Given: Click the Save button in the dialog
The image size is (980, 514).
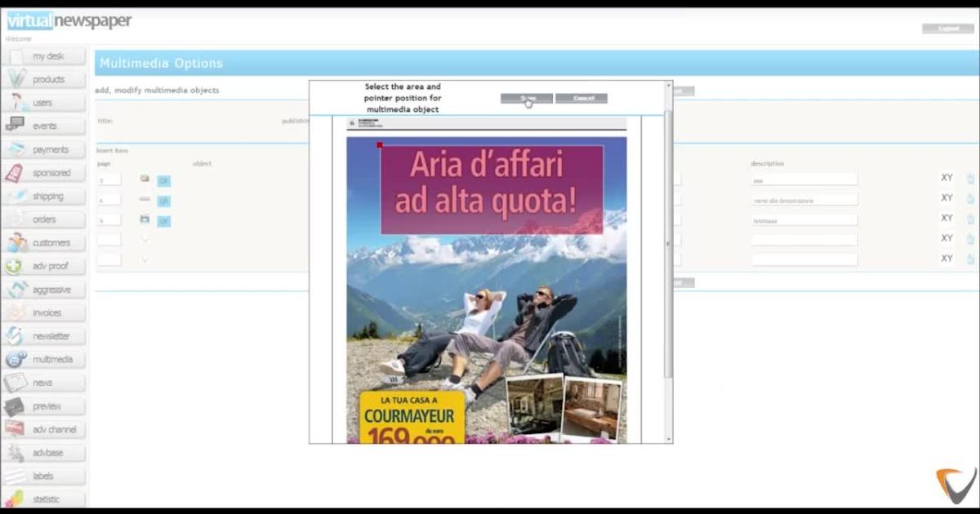Looking at the screenshot, I should tap(526, 99).
